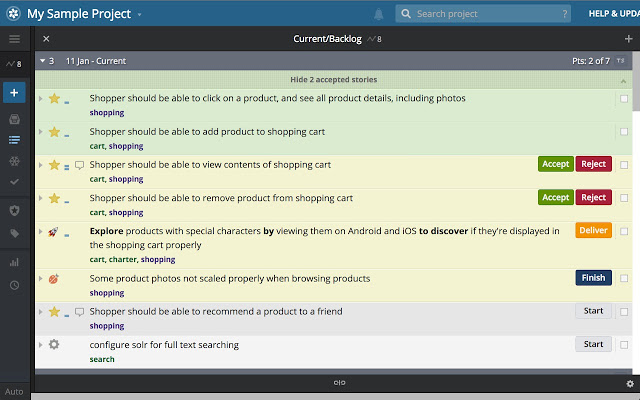Close the Current/Backlog panel with X
This screenshot has height=400, width=640.
click(x=46, y=39)
